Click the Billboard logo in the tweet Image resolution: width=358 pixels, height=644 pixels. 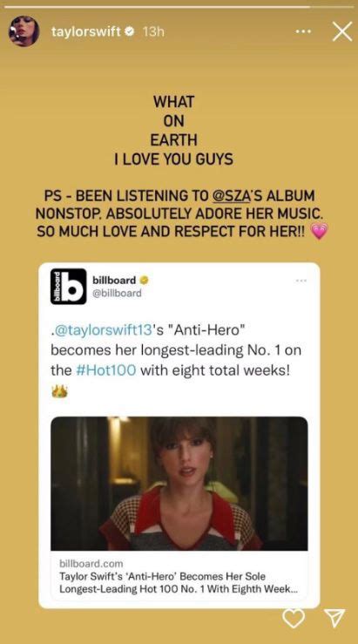(x=69, y=286)
